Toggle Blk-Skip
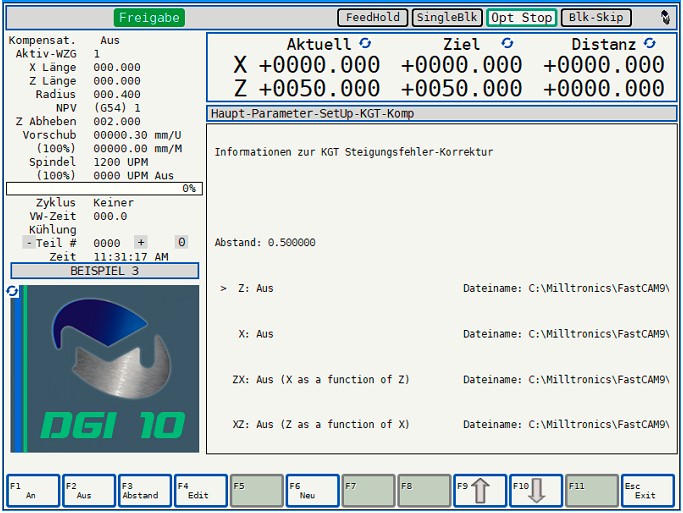This screenshot has height=513, width=683. coord(596,17)
